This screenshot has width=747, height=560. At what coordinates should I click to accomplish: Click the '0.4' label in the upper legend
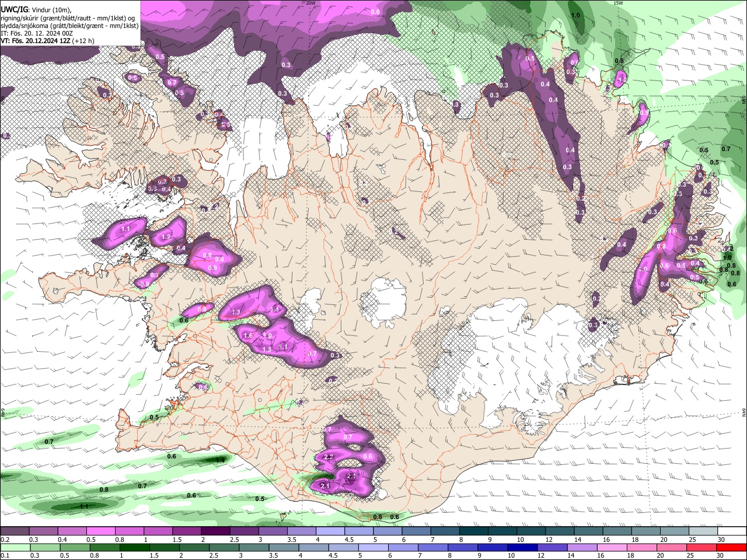63,540
